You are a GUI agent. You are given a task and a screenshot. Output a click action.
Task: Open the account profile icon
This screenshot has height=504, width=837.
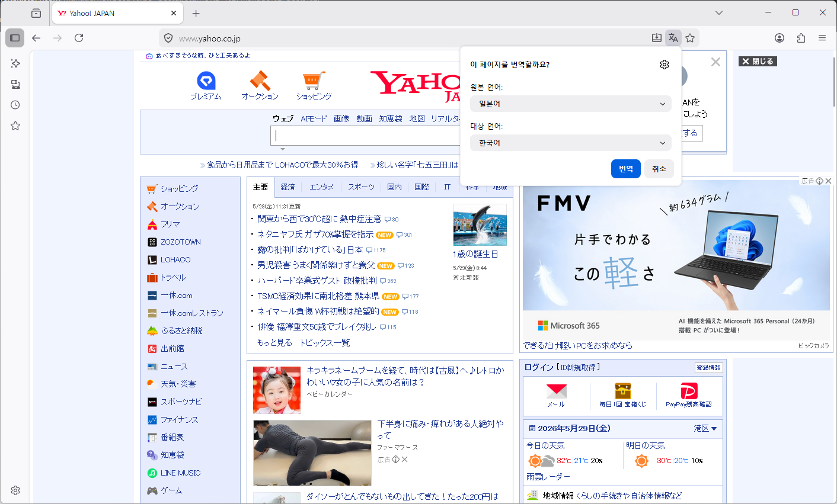click(780, 38)
